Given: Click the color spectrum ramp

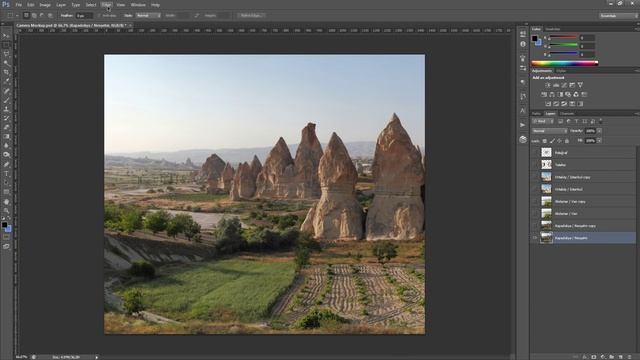Looking at the screenshot, I should coord(564,63).
